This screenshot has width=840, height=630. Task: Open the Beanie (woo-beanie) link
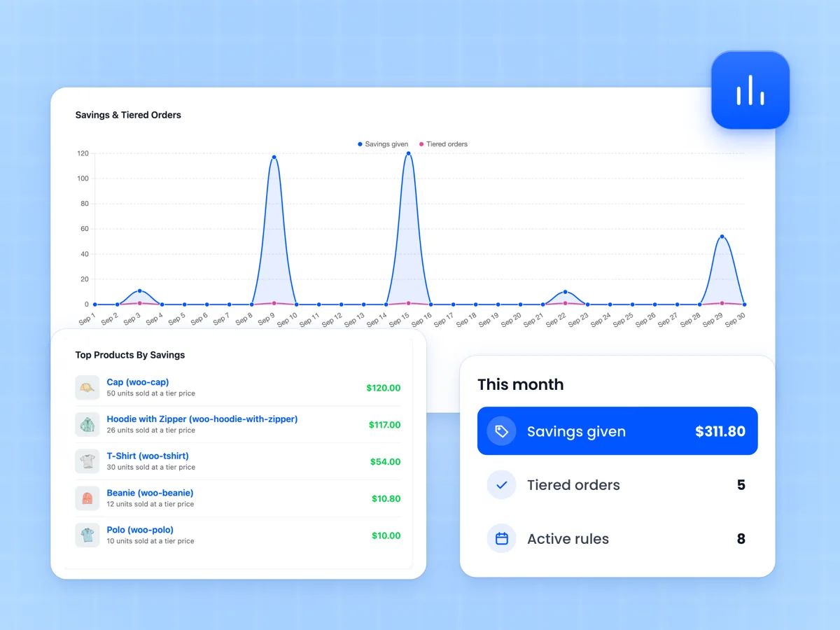click(150, 493)
